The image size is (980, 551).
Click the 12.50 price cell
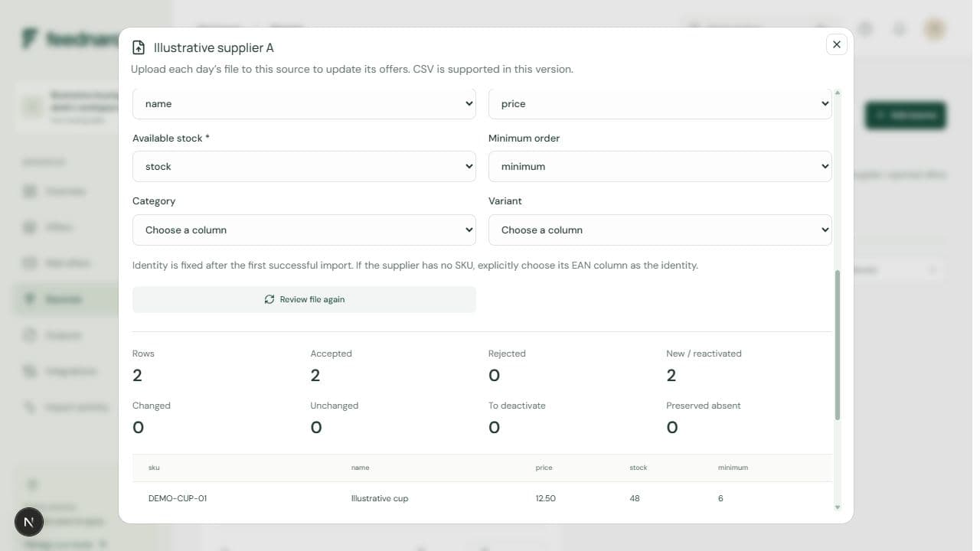(546, 498)
